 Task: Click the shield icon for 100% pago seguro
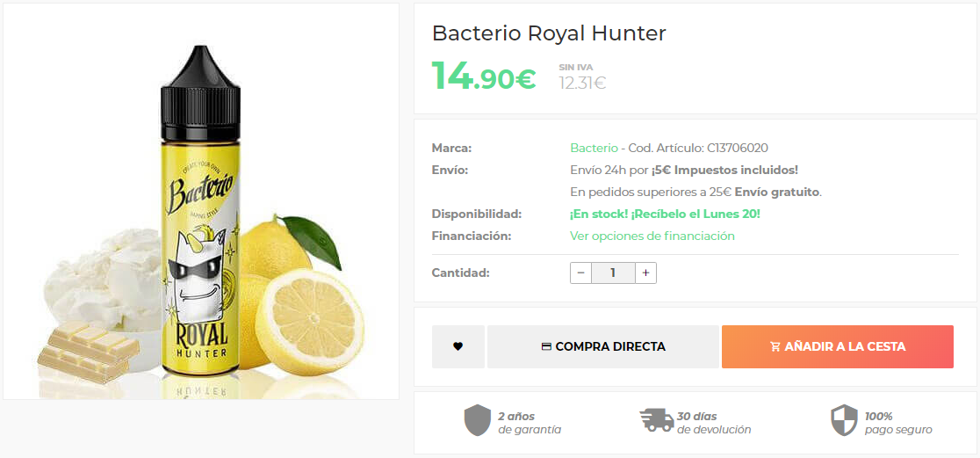coord(844,420)
